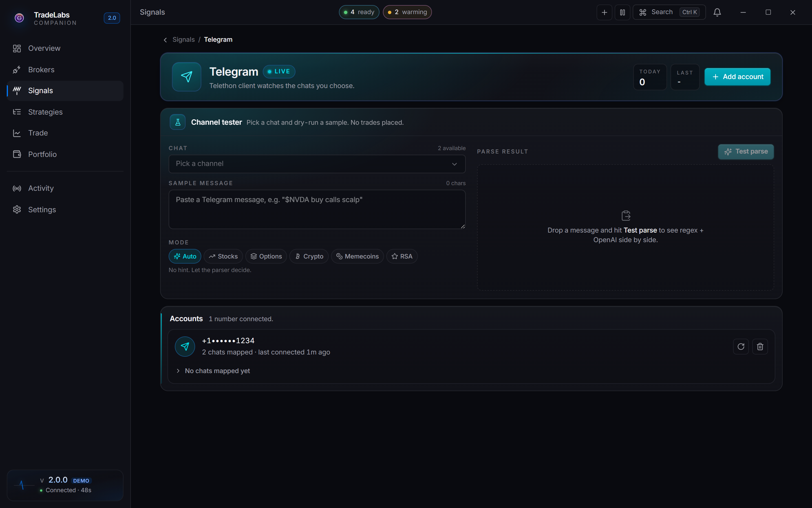Screen dimensions: 812x508
Task: Click the 0 chars counter
Action: click(456, 183)
